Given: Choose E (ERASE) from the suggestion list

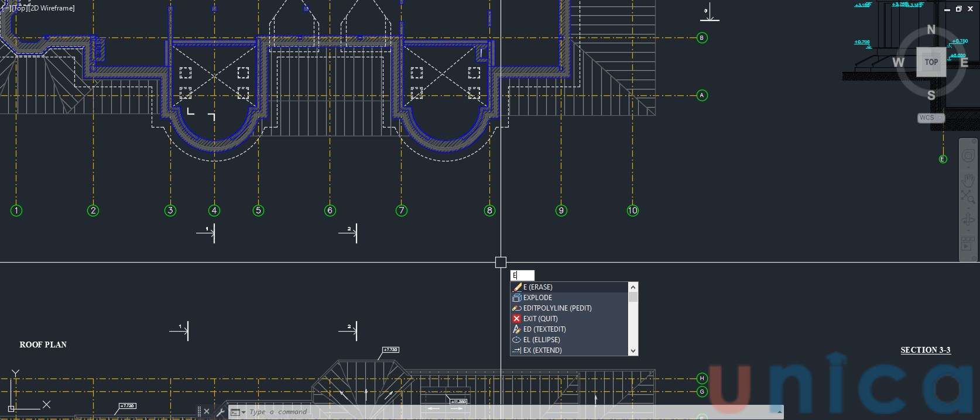Looking at the screenshot, I should (x=537, y=287).
